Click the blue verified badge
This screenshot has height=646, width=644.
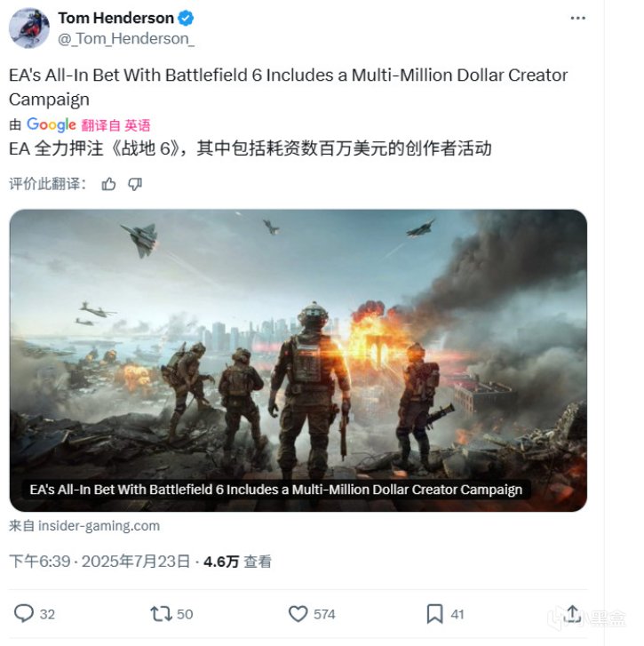pyautogui.click(x=186, y=18)
